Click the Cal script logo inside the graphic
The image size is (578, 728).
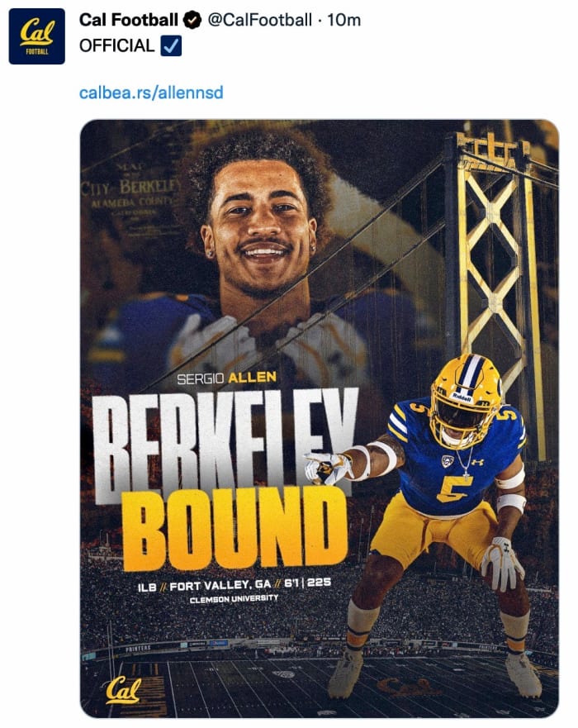(122, 690)
